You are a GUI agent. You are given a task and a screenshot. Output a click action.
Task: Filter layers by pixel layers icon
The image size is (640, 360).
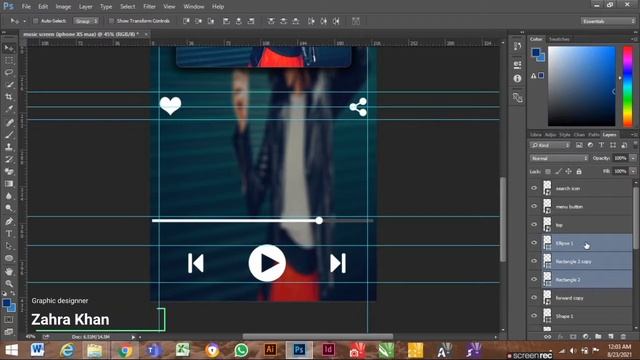click(579, 145)
